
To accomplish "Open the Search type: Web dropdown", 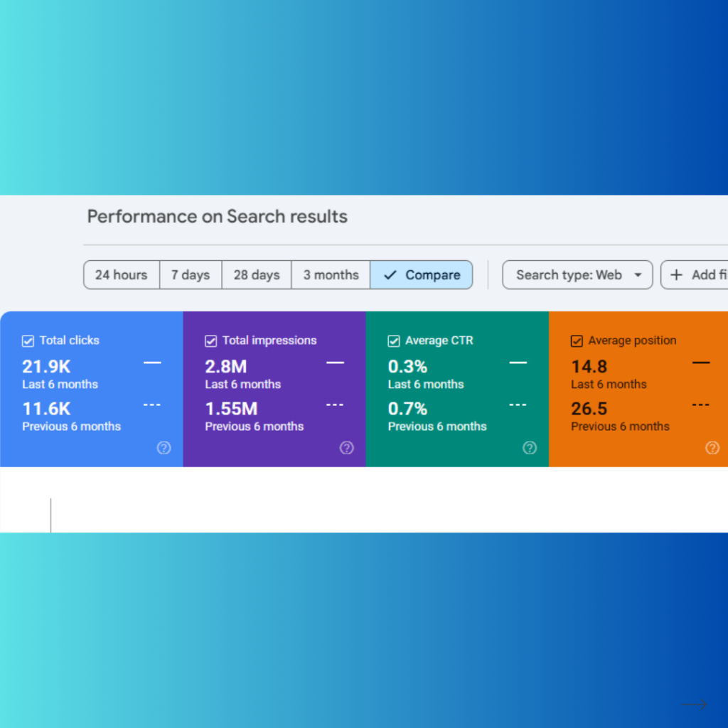I will click(x=577, y=275).
